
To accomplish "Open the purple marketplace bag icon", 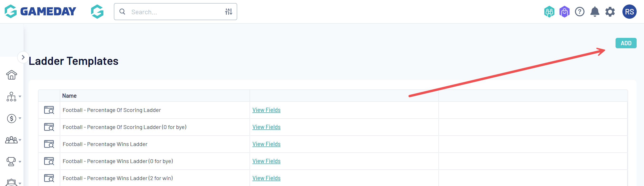I will point(564,12).
